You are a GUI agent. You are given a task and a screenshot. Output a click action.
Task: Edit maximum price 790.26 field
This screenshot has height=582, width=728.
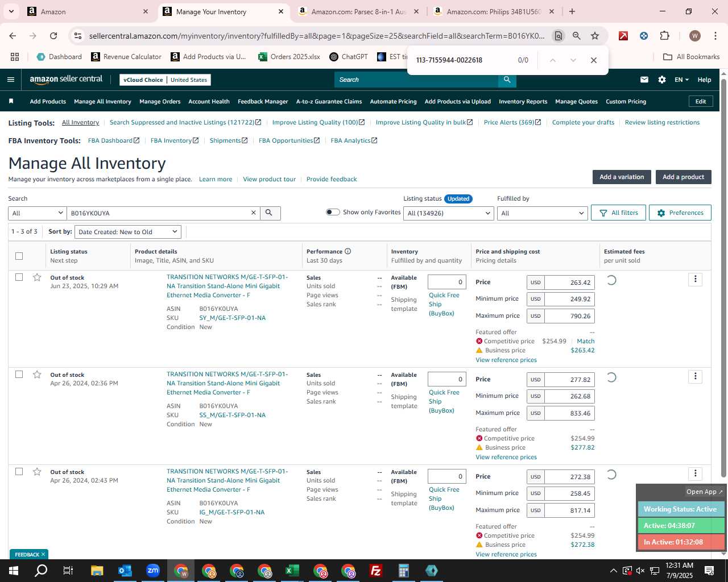click(x=569, y=316)
